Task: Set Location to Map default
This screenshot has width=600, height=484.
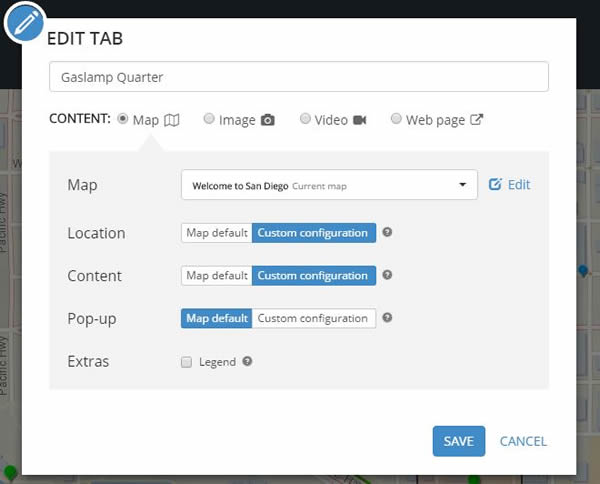Action: point(216,233)
